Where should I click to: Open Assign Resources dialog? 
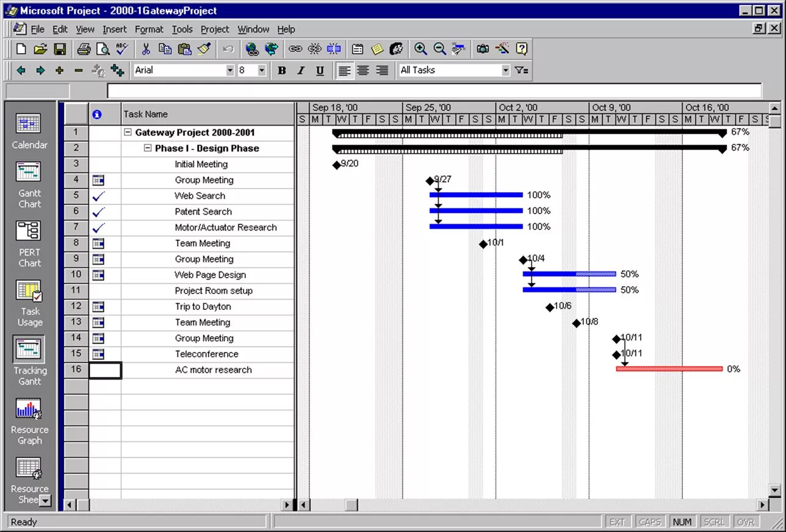[x=397, y=49]
